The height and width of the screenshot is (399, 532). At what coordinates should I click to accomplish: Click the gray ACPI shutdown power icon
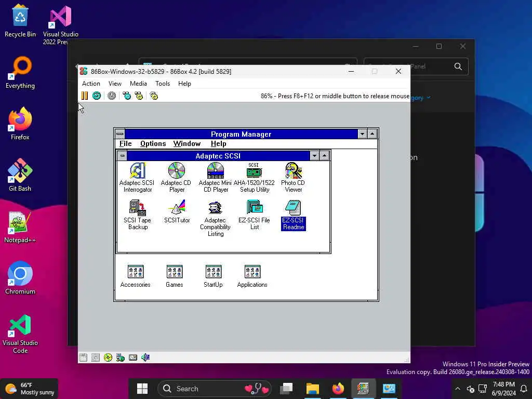click(x=112, y=96)
